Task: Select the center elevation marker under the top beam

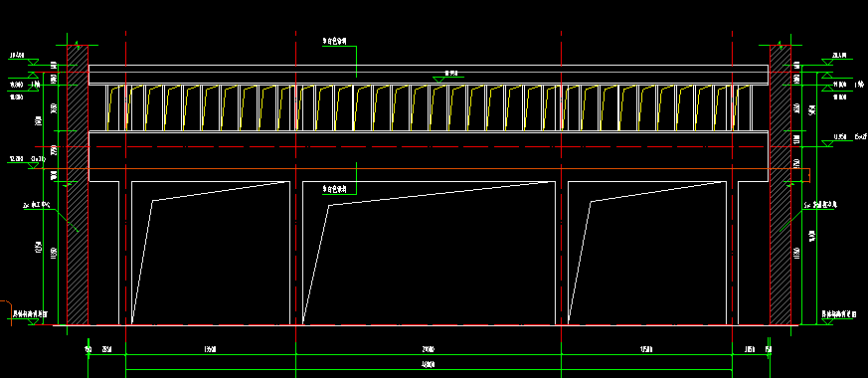Action: pos(439,80)
